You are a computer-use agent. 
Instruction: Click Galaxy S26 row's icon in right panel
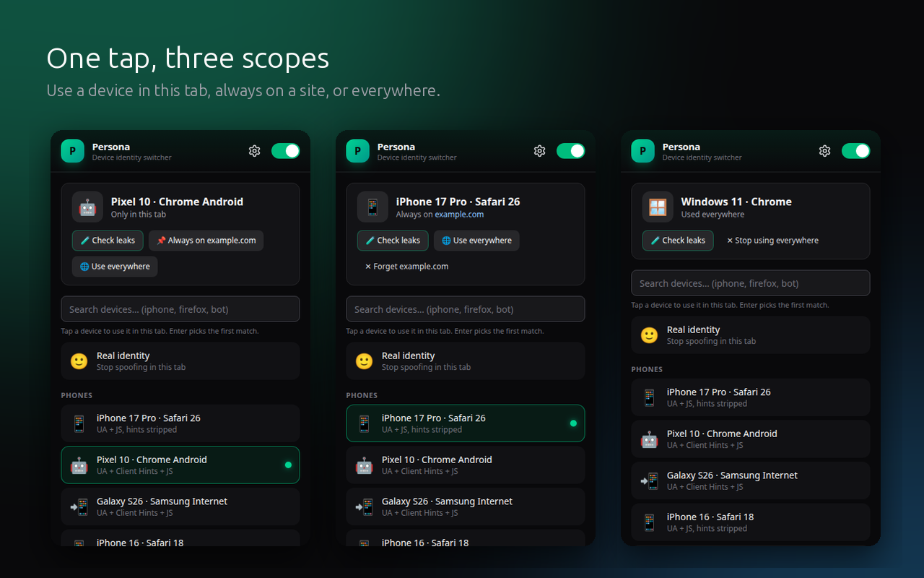(650, 481)
